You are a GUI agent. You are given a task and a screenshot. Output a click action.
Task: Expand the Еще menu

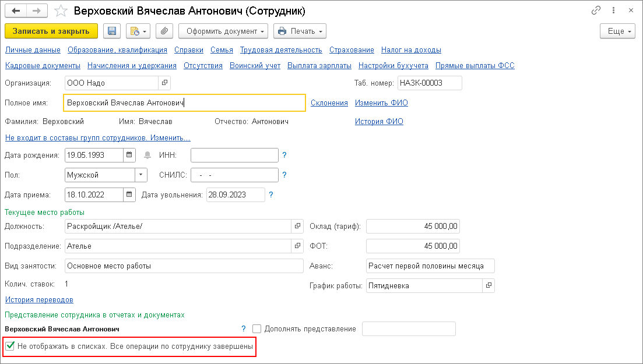point(617,31)
